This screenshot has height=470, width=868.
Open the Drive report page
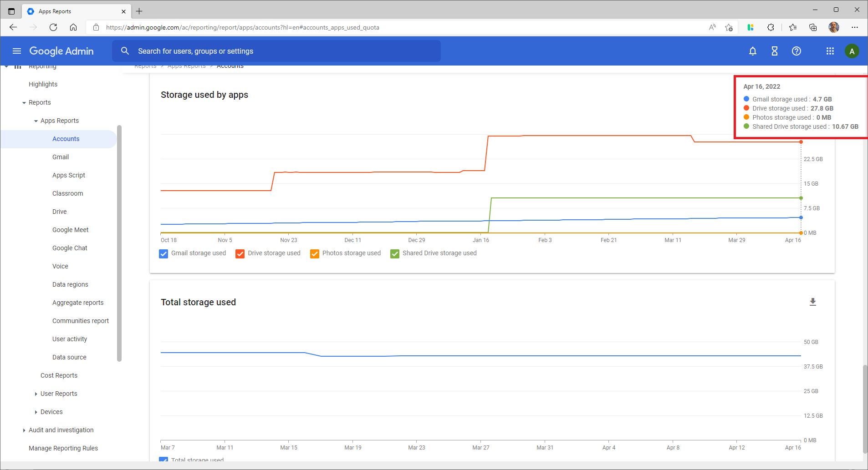pyautogui.click(x=59, y=212)
